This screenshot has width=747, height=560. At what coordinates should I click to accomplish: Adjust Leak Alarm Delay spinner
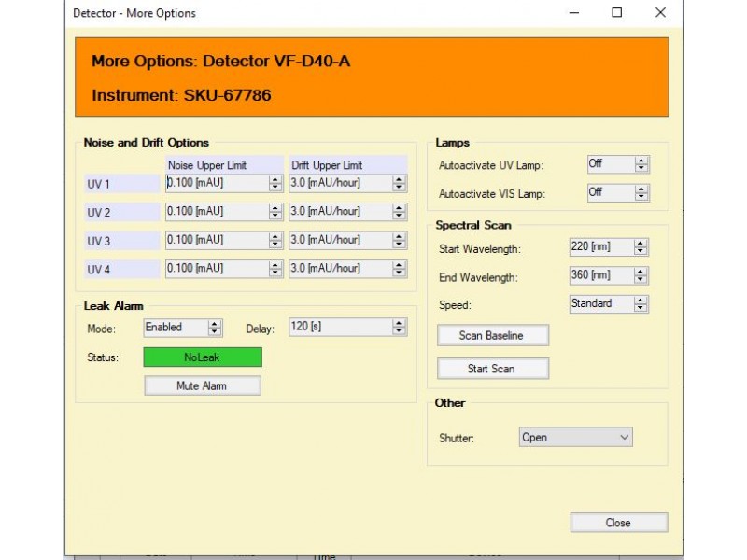(x=400, y=328)
